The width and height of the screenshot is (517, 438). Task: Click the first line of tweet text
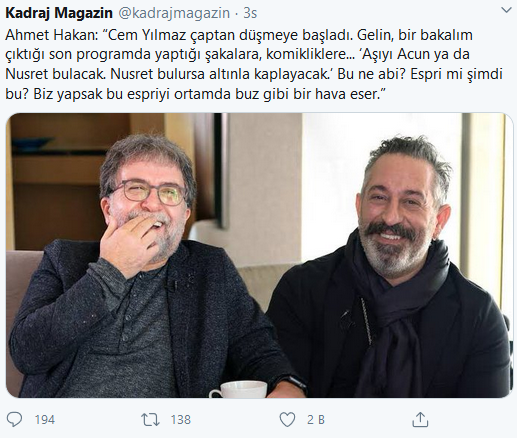[239, 35]
